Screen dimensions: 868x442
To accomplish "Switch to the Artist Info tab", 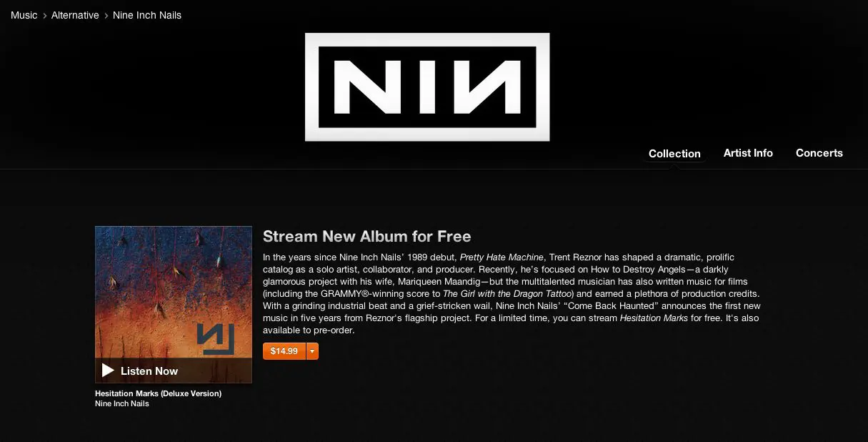I will 748,153.
